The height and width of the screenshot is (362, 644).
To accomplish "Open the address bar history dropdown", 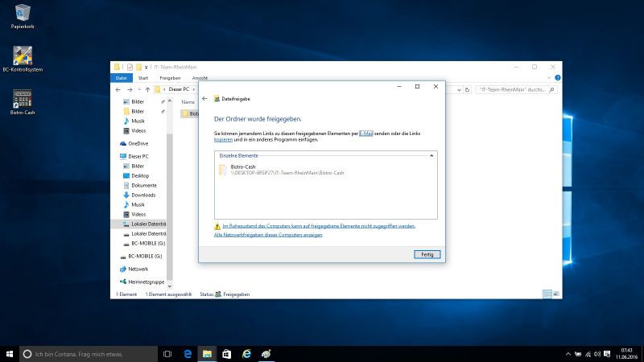I will coord(459,89).
